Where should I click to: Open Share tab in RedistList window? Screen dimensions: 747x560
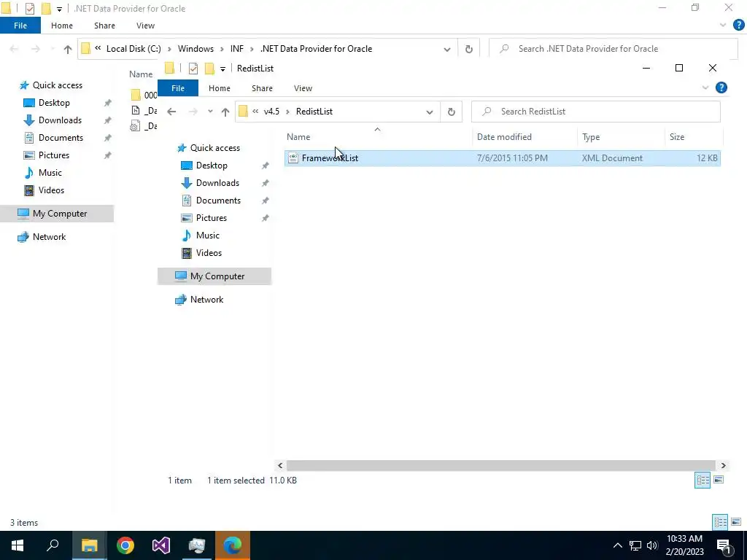[262, 88]
